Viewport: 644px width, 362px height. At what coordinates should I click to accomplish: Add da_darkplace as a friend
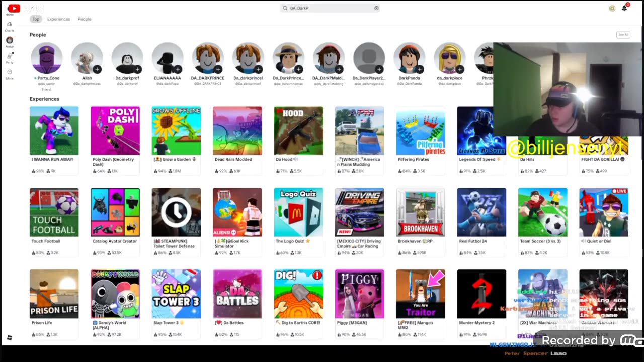click(459, 69)
